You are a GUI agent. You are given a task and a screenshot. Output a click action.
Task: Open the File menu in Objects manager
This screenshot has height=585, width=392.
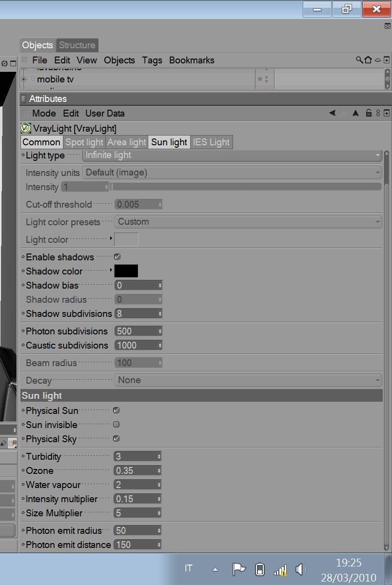coord(39,60)
